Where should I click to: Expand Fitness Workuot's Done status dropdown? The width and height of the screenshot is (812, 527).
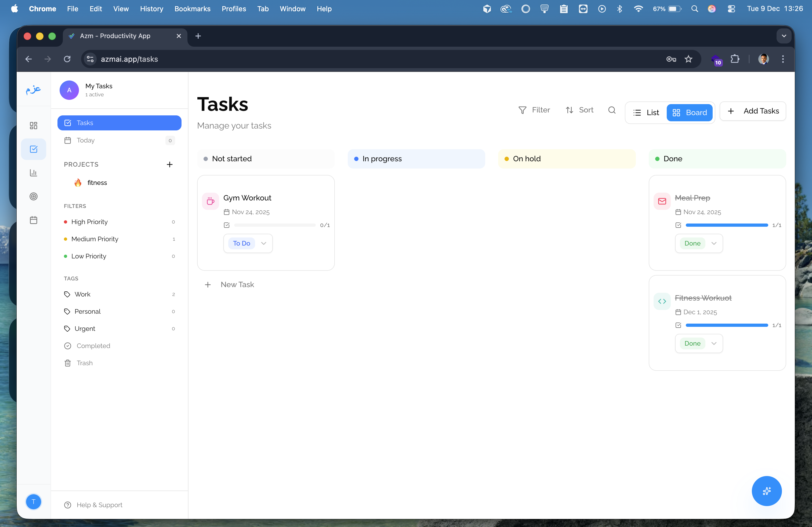[x=714, y=343]
